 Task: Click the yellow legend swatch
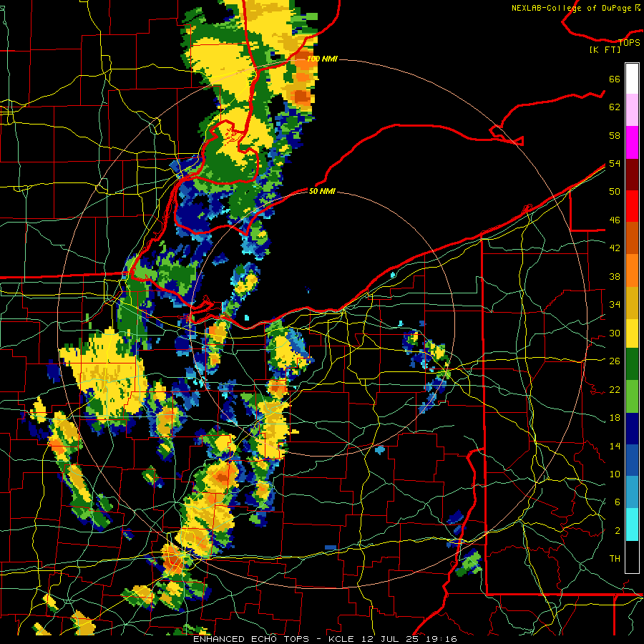(632, 333)
